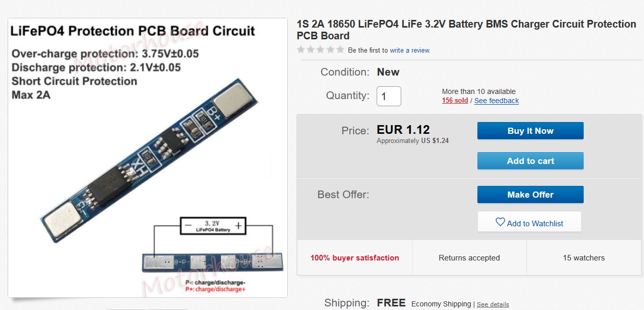644x310 pixels.
Task: Open shipping See details link
Action: [x=493, y=304]
